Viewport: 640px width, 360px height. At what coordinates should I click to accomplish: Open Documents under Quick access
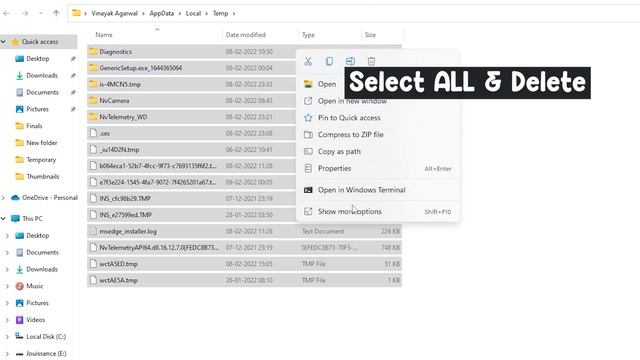point(42,92)
